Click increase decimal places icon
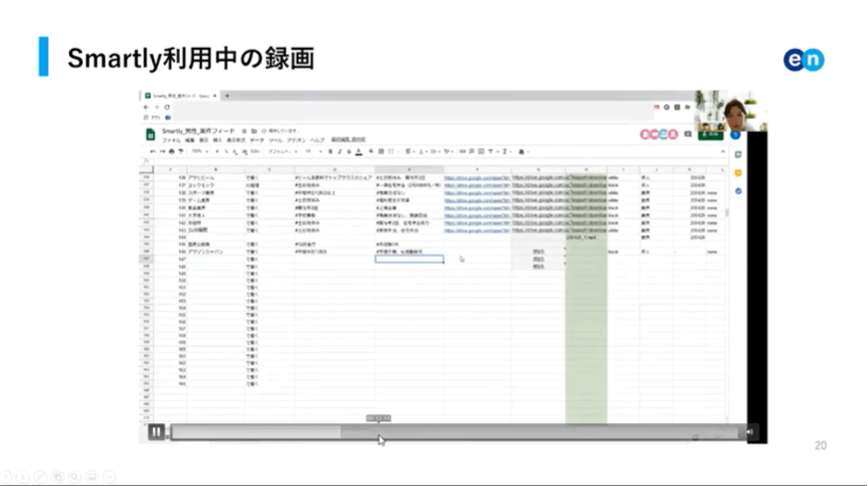 [x=244, y=151]
